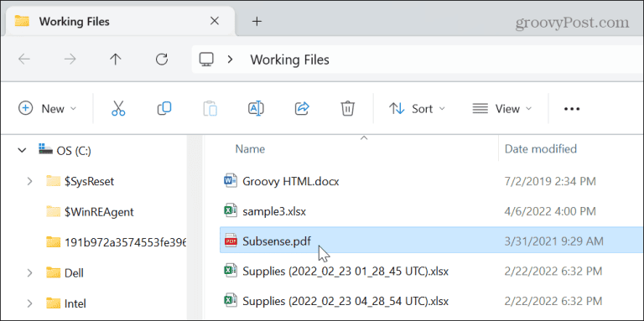
Task: Click the Copy icon in toolbar
Action: click(x=164, y=109)
